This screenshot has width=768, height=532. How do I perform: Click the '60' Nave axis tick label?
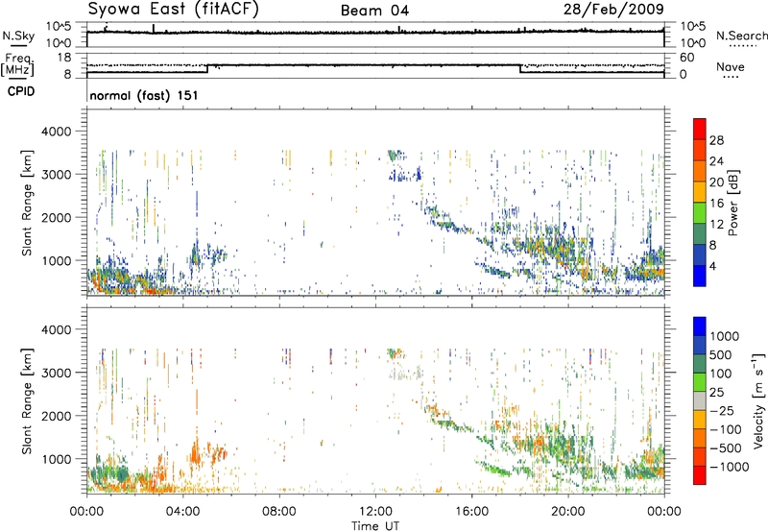tap(686, 58)
